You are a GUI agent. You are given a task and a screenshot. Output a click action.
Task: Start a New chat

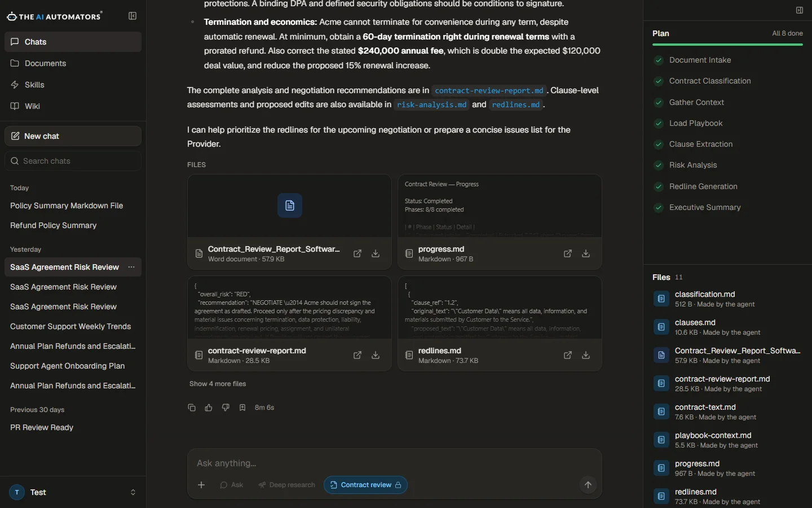(73, 136)
